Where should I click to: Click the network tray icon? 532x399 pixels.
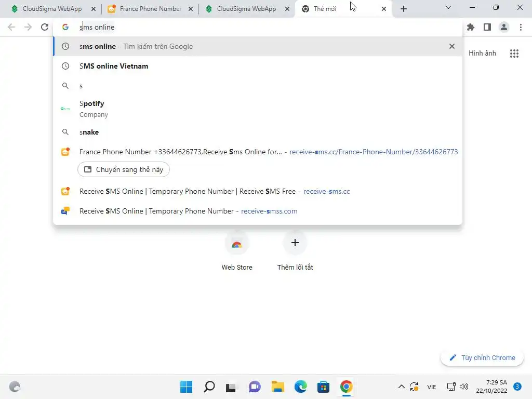451,387
